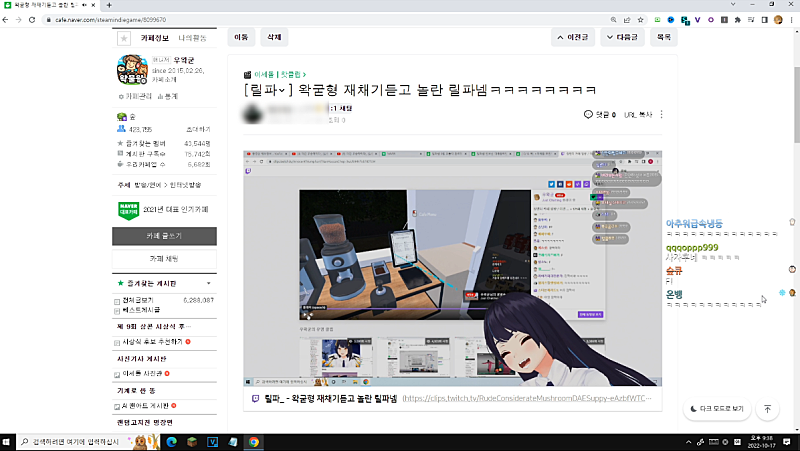Click the star icon beside 카페정보 tab
This screenshot has height=451, width=800.
124,38
